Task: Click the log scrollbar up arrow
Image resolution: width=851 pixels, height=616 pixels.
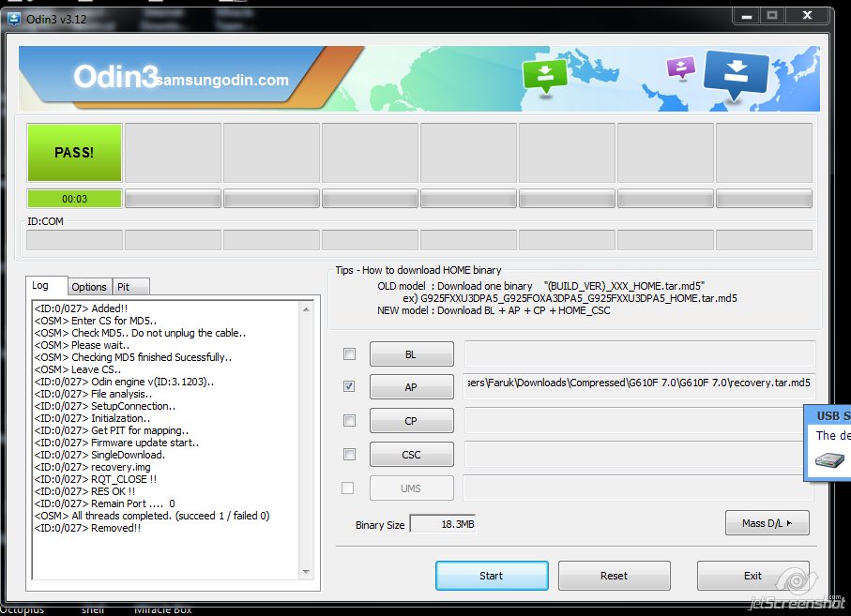Action: click(306, 309)
